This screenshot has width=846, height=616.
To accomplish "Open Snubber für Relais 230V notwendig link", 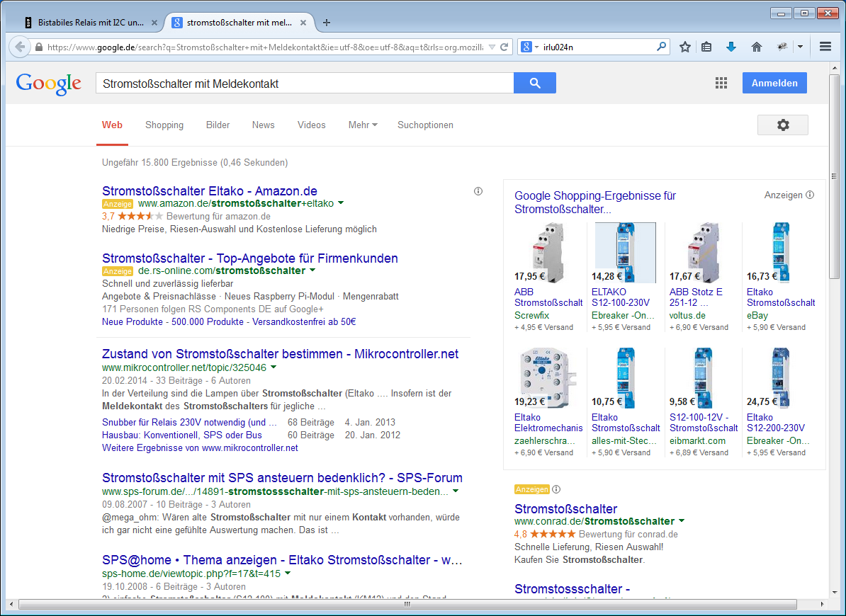I will pyautogui.click(x=189, y=422).
